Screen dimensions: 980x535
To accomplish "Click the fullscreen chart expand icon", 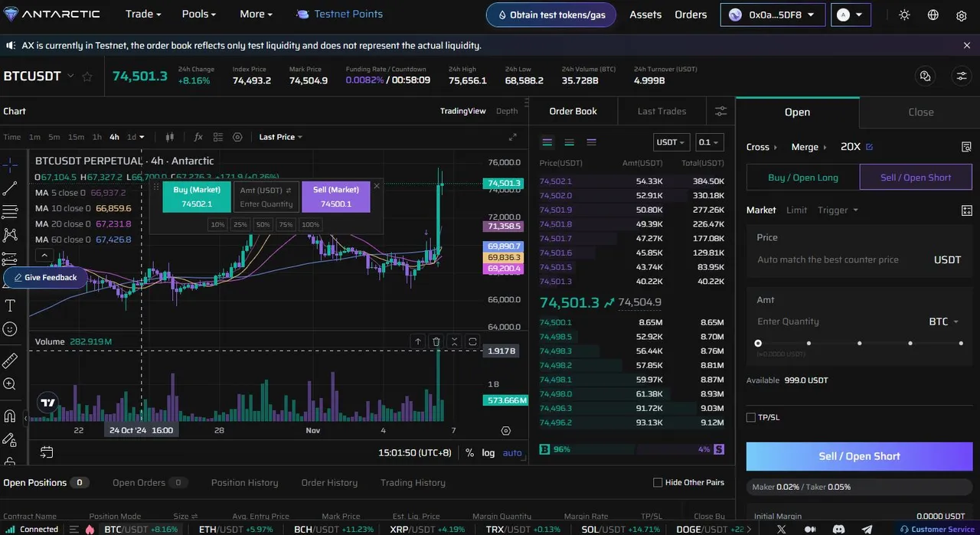I will [513, 137].
